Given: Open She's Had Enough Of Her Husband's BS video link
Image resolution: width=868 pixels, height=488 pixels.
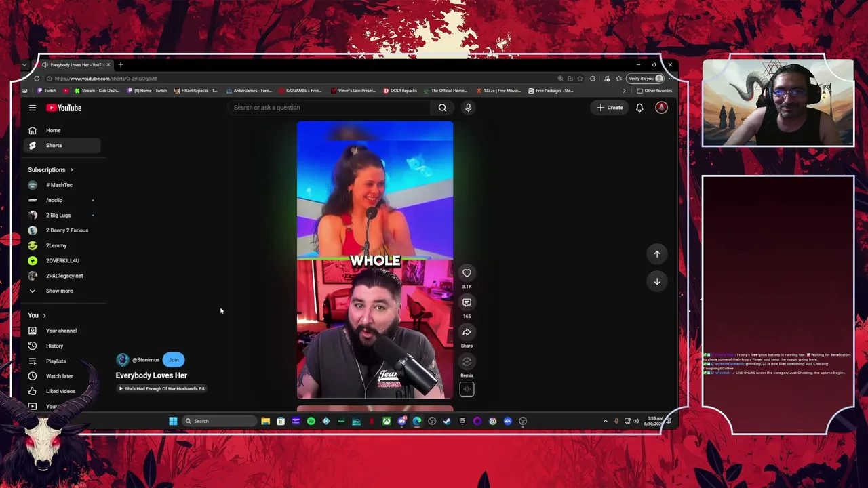Looking at the screenshot, I should tap(161, 389).
